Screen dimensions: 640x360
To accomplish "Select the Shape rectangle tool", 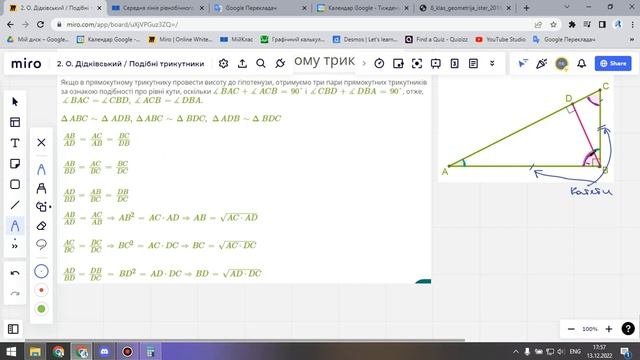I will click(15, 184).
